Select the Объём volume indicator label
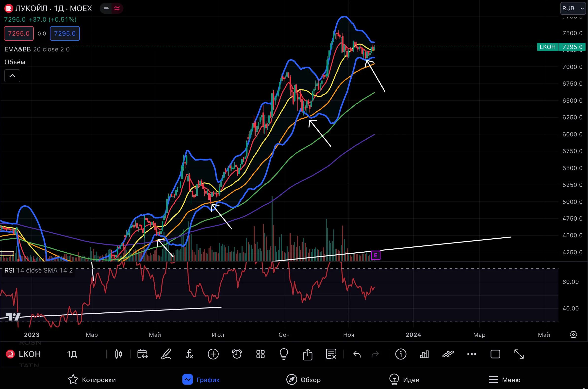588x389 pixels. pyautogui.click(x=15, y=62)
